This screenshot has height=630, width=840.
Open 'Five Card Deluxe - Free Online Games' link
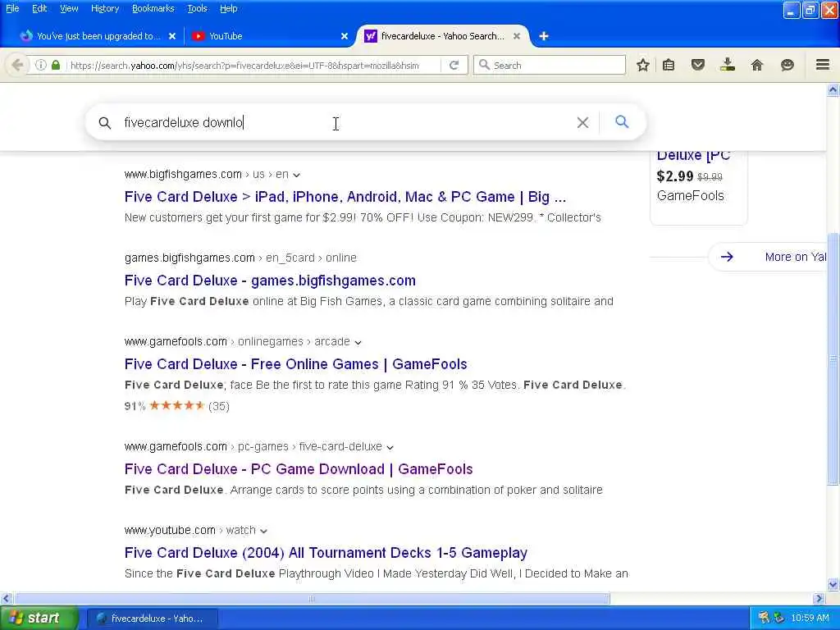click(295, 363)
